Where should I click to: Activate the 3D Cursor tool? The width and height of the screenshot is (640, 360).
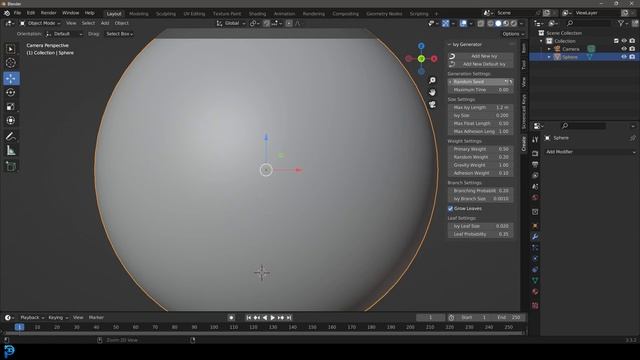(x=11, y=63)
